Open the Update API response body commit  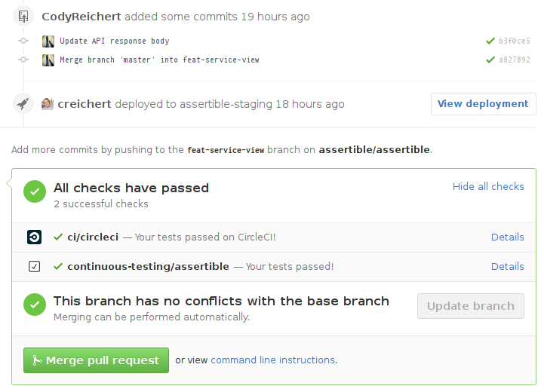115,41
